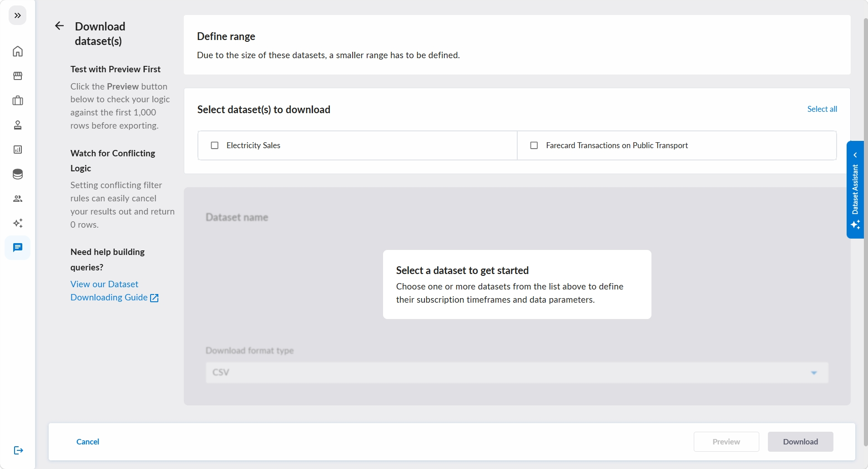
Task: Go back using the left arrow
Action: [59, 26]
